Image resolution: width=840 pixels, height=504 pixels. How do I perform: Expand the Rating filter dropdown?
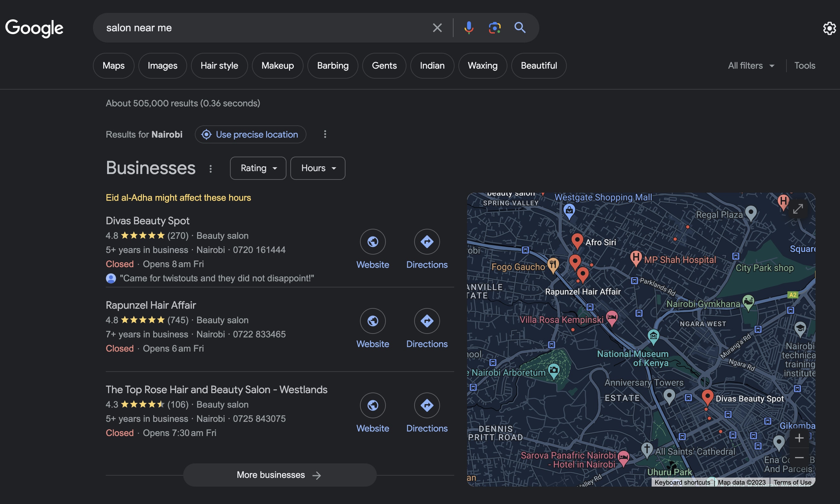click(258, 167)
